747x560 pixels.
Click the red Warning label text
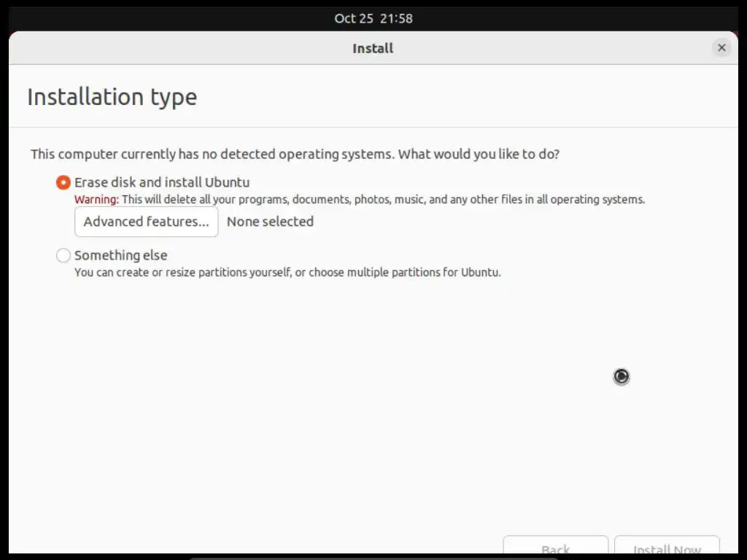pos(96,200)
